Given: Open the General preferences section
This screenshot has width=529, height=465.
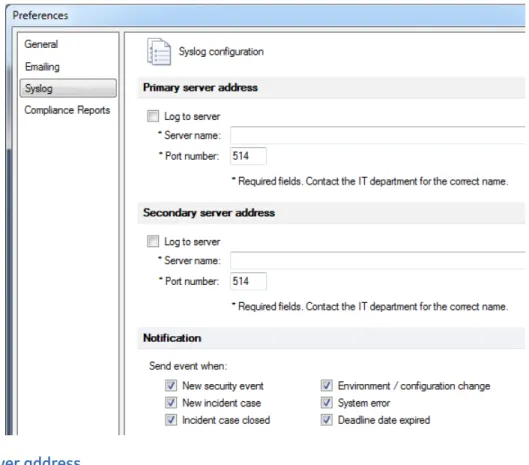Looking at the screenshot, I should [41, 44].
